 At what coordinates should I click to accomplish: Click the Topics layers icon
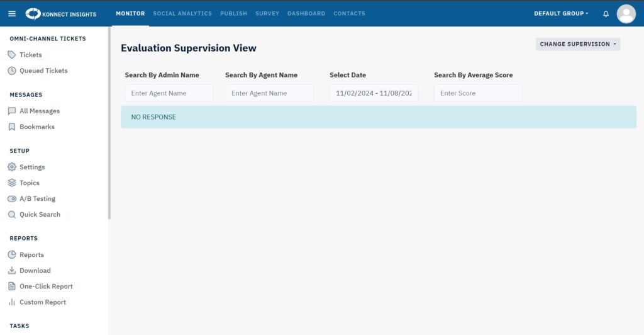12,183
